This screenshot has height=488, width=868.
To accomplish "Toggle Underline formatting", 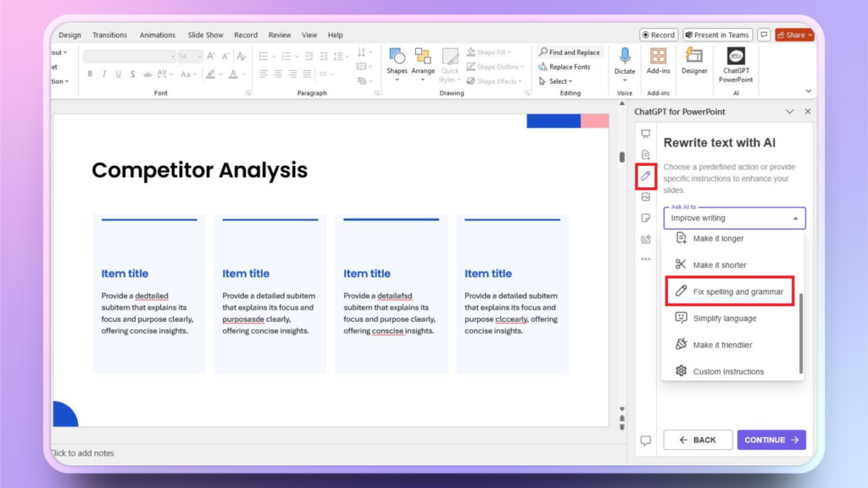I will (x=118, y=74).
